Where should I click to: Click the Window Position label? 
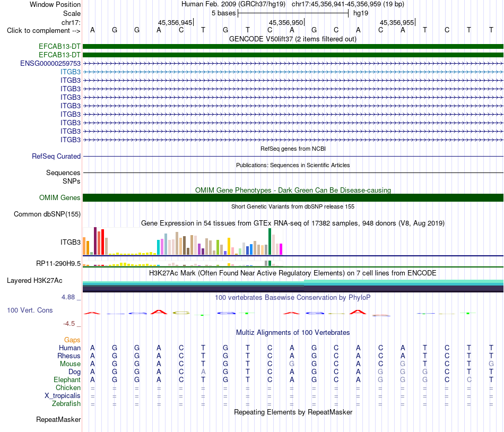tap(55, 4)
